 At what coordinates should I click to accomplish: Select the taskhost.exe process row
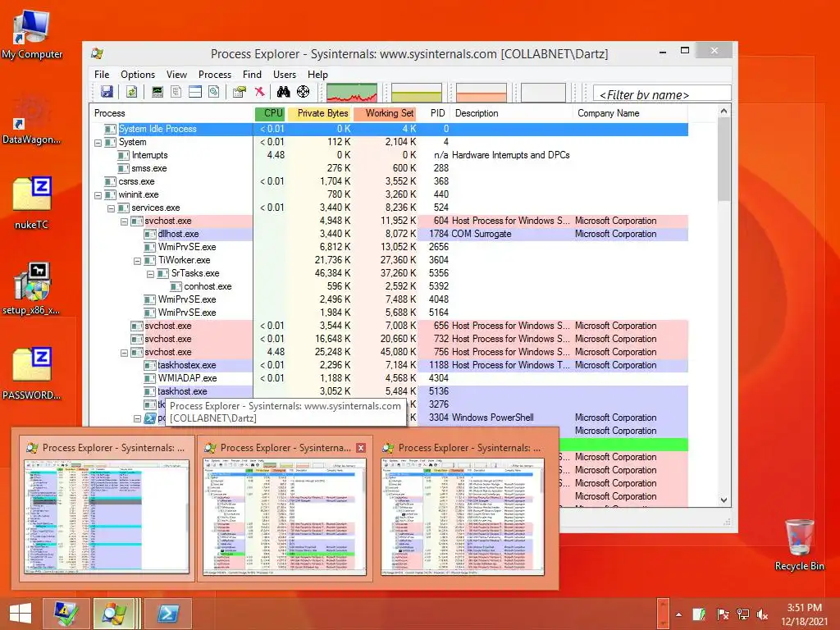[x=389, y=391]
